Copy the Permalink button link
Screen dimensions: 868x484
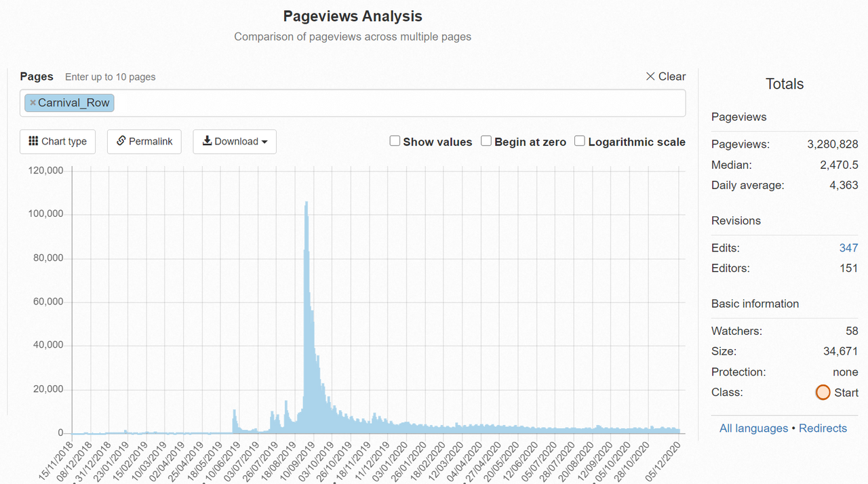pyautogui.click(x=144, y=142)
